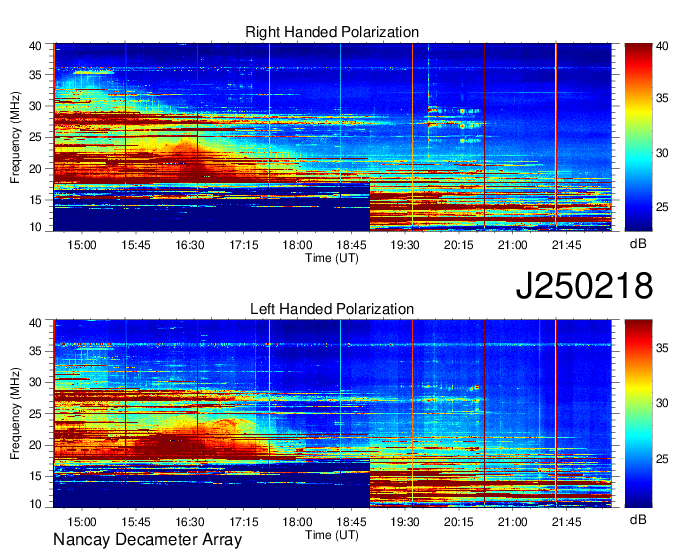The height and width of the screenshot is (552, 680).
Task: Click the 25 dB label on lower colorbar
Action: pyautogui.click(x=662, y=459)
